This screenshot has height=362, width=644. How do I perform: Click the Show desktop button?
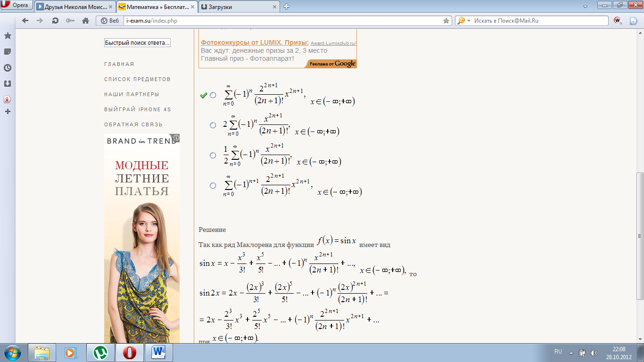pyautogui.click(x=640, y=353)
